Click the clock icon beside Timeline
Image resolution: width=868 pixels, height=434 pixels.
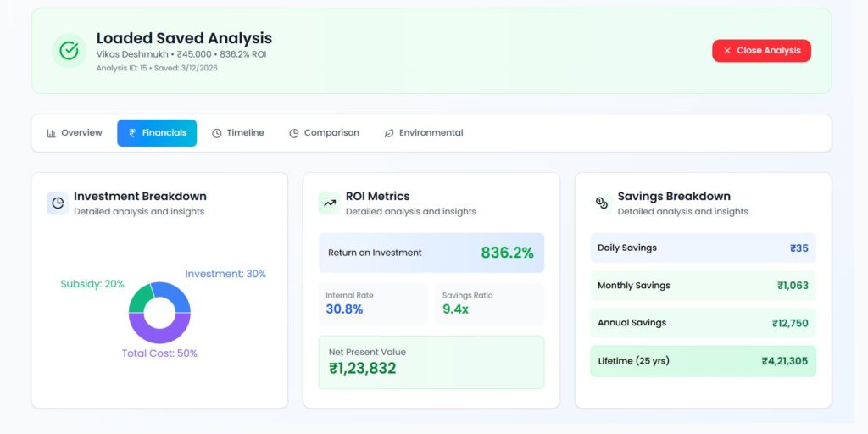coord(217,133)
